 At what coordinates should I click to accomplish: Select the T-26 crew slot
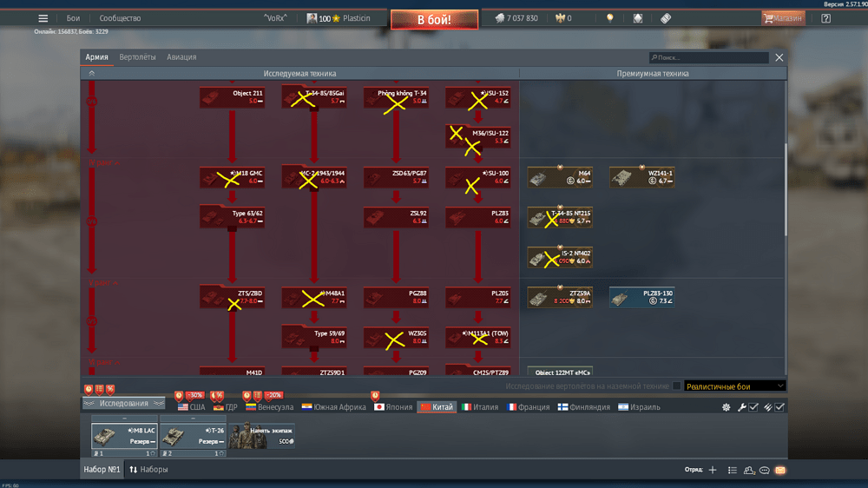point(193,436)
